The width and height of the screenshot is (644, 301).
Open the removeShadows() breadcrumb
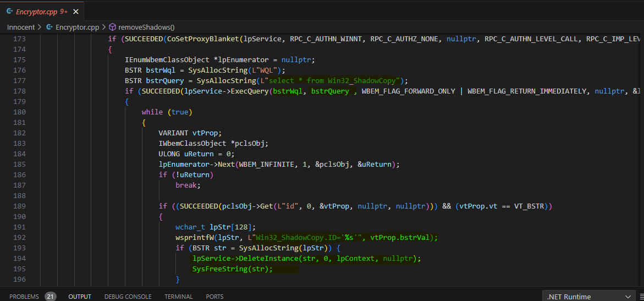(x=146, y=27)
